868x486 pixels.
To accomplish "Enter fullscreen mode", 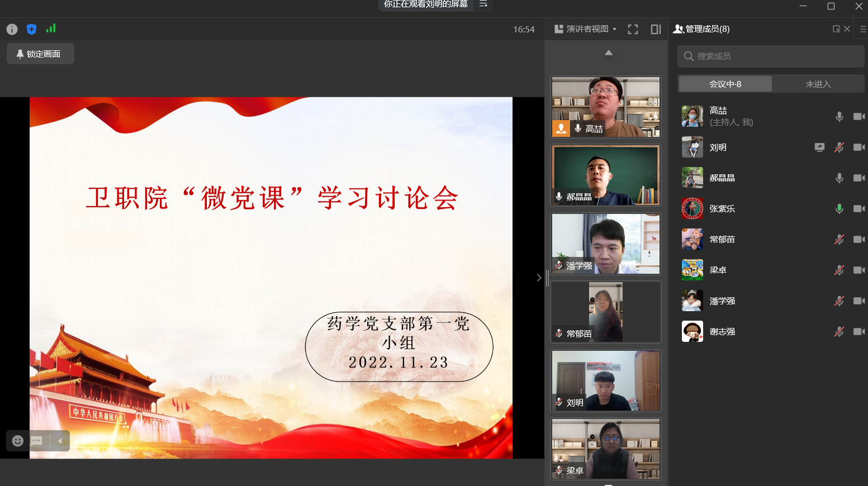I will pos(633,29).
